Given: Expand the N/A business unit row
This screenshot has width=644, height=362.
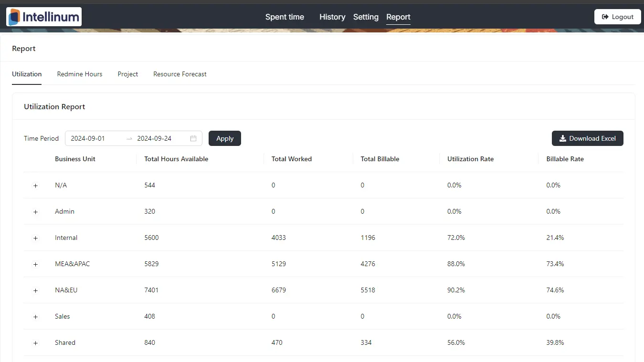Looking at the screenshot, I should tap(35, 186).
